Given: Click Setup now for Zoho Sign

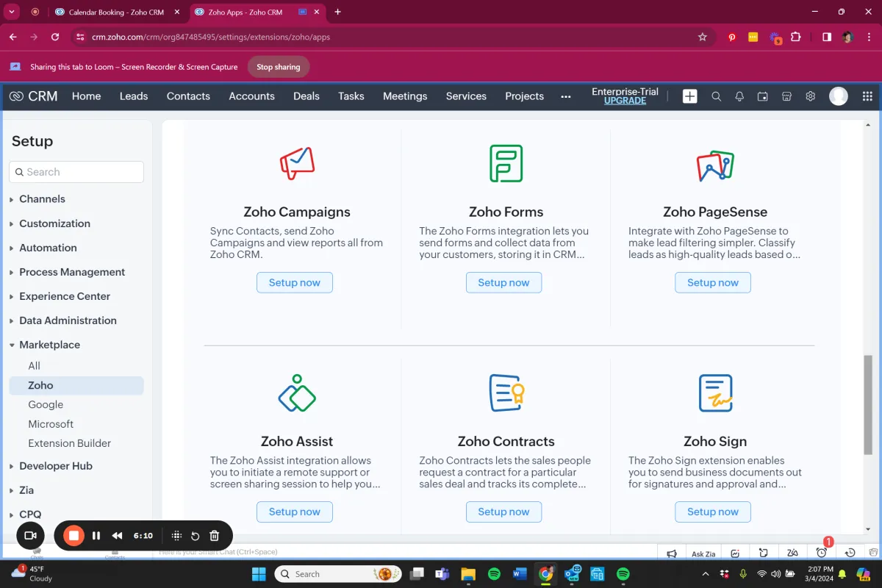Looking at the screenshot, I should [713, 512].
